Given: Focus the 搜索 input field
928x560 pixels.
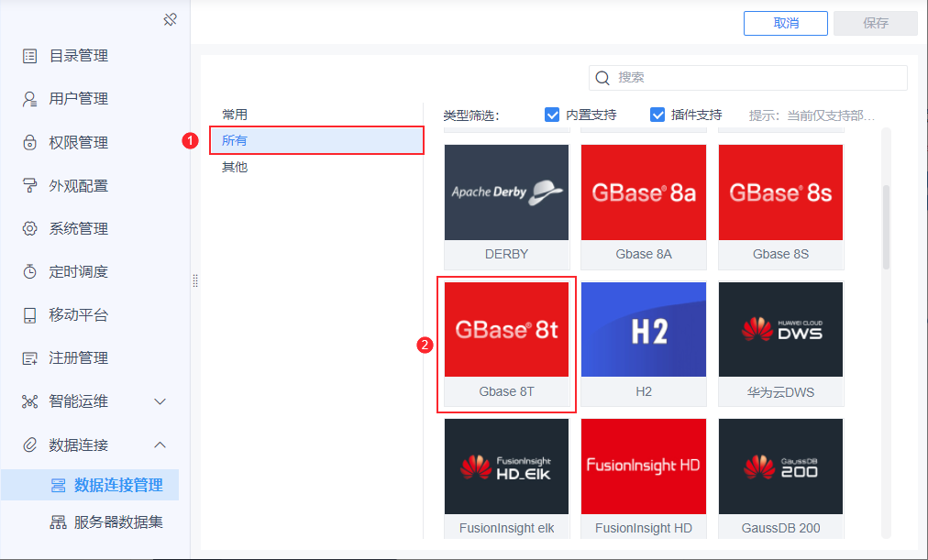Looking at the screenshot, I should click(748, 78).
